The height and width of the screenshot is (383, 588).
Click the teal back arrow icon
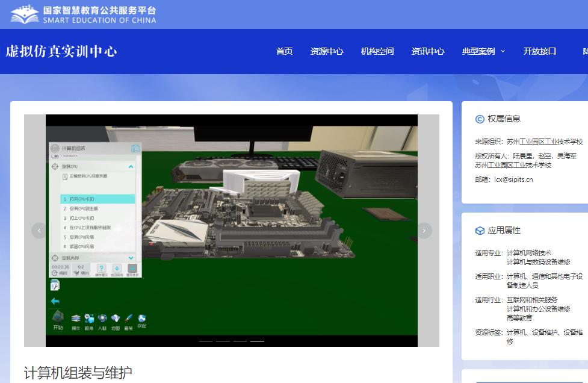coord(55,300)
